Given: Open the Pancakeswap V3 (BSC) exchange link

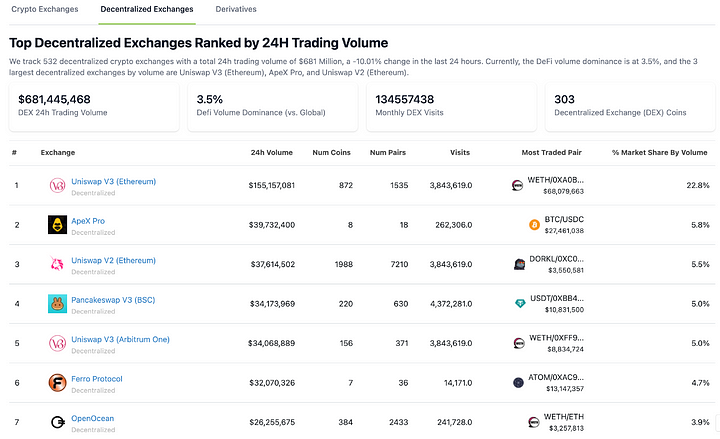Looking at the screenshot, I should coord(113,300).
